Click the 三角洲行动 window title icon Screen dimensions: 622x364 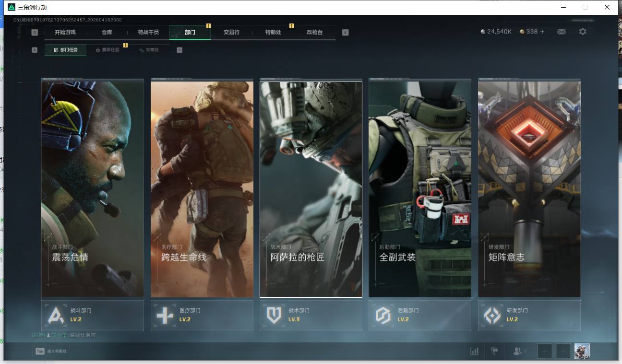12,7
